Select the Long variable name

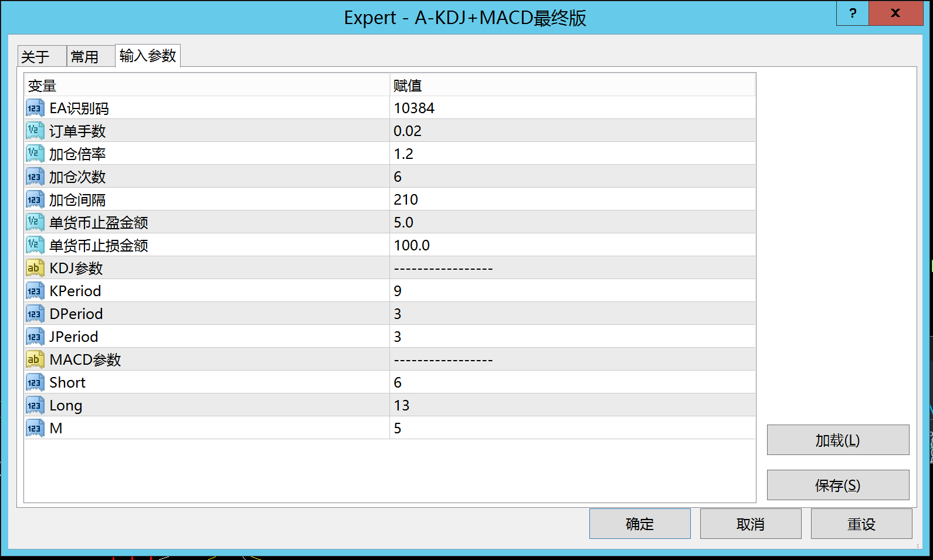pyautogui.click(x=66, y=405)
